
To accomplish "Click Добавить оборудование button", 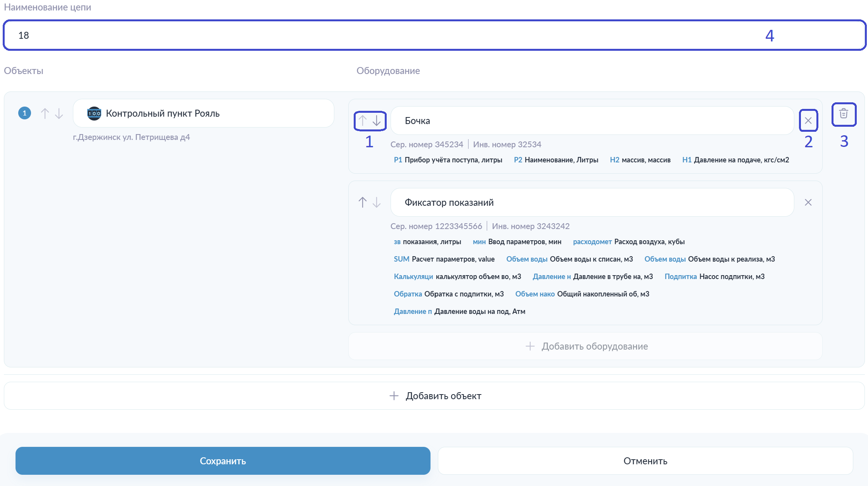I will [x=585, y=346].
